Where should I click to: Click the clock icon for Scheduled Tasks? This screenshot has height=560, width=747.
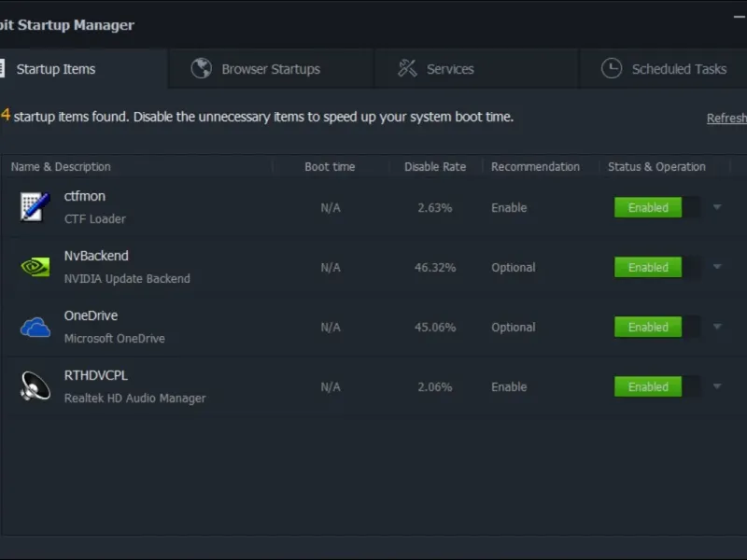[612, 68]
